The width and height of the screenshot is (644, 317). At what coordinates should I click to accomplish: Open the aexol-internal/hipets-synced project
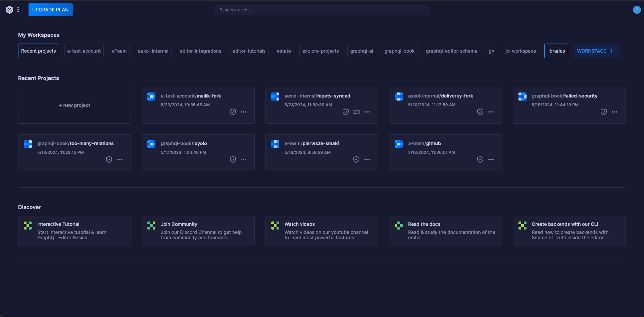pyautogui.click(x=321, y=105)
